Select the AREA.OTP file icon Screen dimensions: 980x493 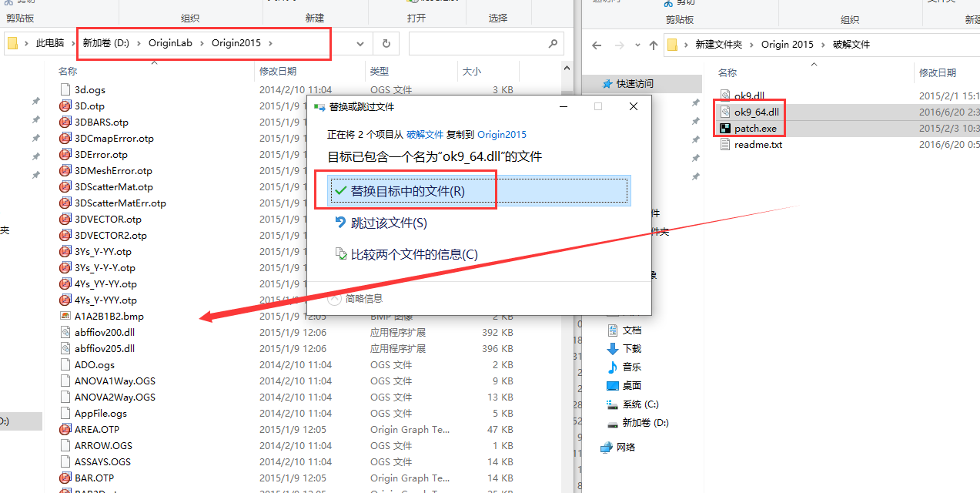(65, 430)
